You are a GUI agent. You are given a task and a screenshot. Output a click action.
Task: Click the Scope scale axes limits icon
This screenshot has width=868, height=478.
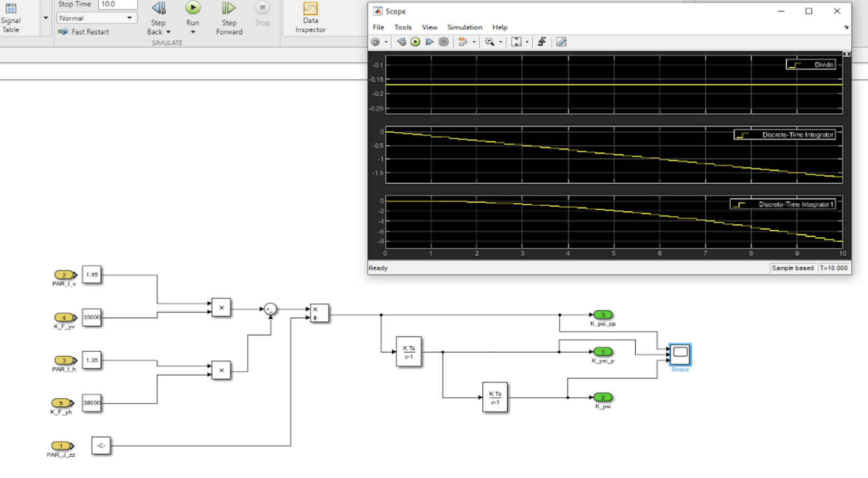click(x=516, y=42)
